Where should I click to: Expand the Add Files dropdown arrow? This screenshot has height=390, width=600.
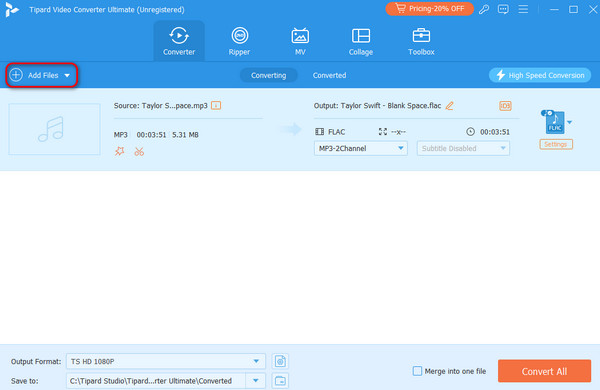point(67,75)
